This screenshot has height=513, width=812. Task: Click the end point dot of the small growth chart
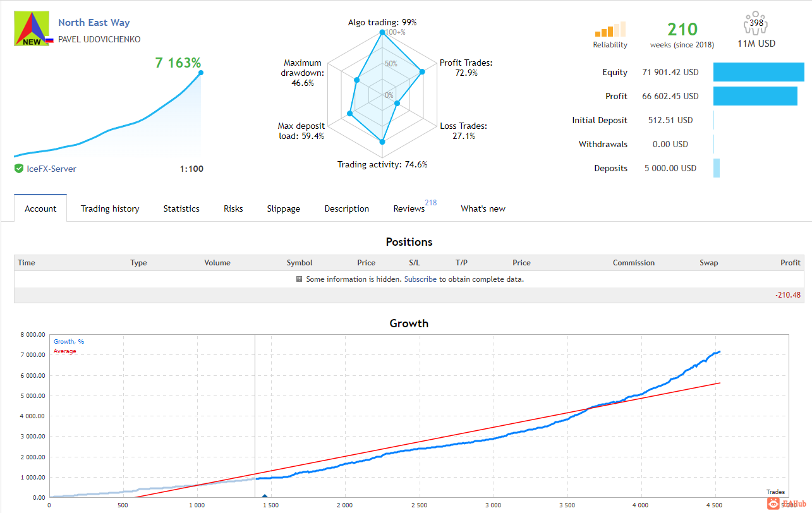click(201, 73)
